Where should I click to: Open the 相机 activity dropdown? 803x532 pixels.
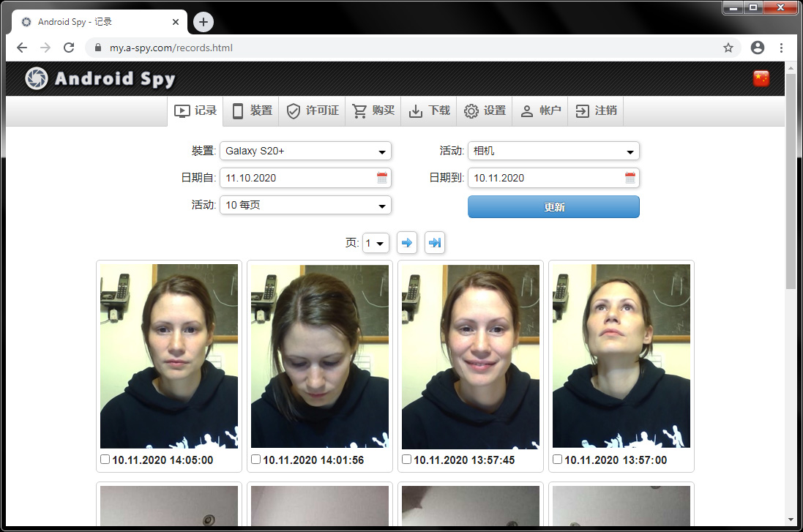(553, 151)
